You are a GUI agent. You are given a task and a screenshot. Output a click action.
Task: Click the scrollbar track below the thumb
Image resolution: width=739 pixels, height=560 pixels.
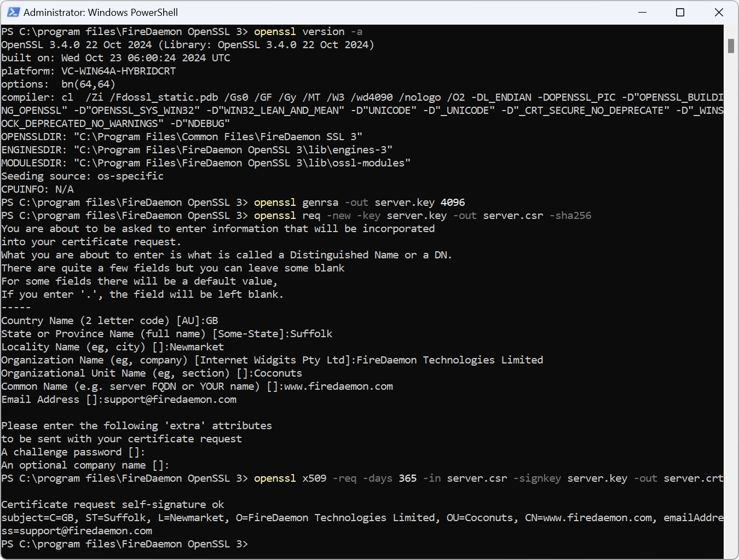click(x=731, y=274)
